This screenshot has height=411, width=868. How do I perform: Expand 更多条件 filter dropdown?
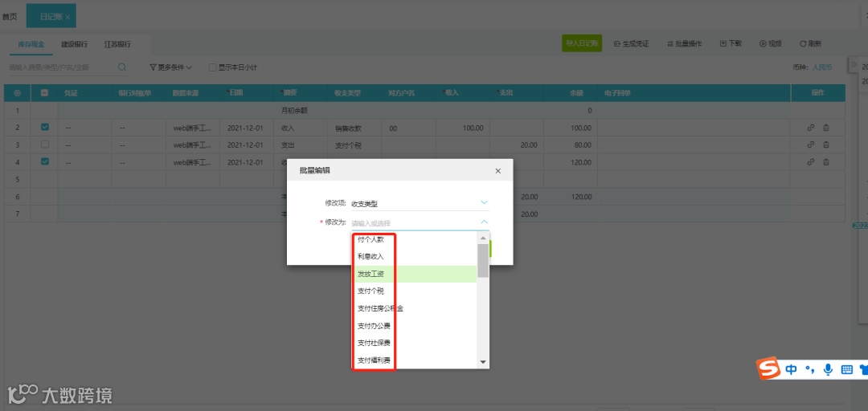tap(170, 67)
